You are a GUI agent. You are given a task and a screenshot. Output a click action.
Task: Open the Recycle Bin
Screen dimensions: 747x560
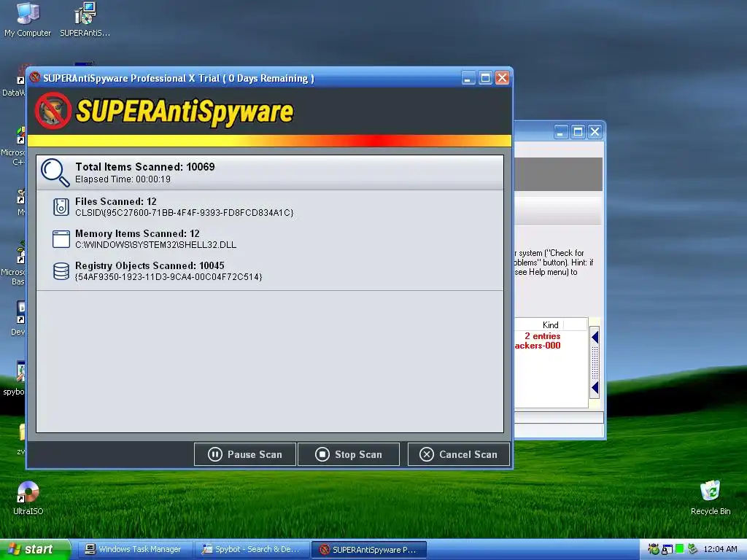(711, 497)
